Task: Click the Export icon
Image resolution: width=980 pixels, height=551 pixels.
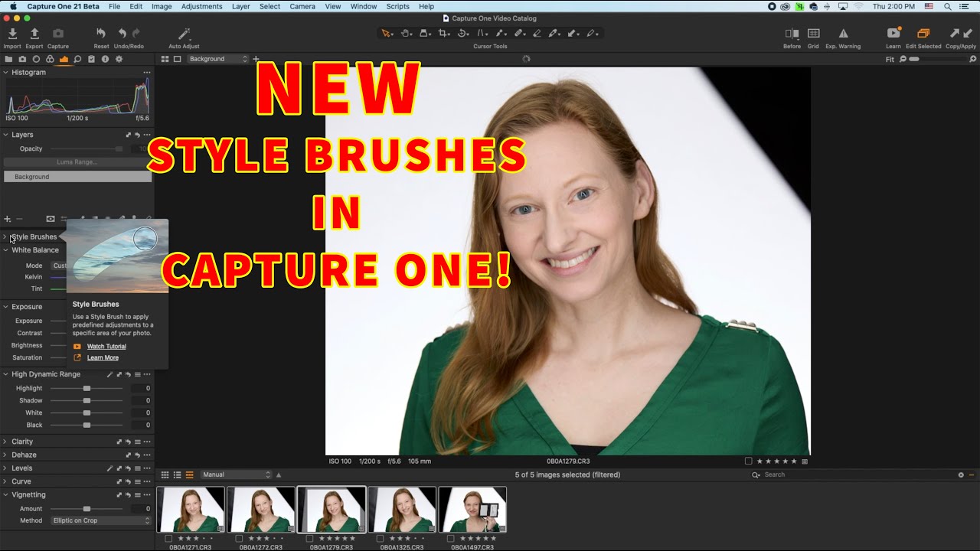Action: click(x=34, y=34)
